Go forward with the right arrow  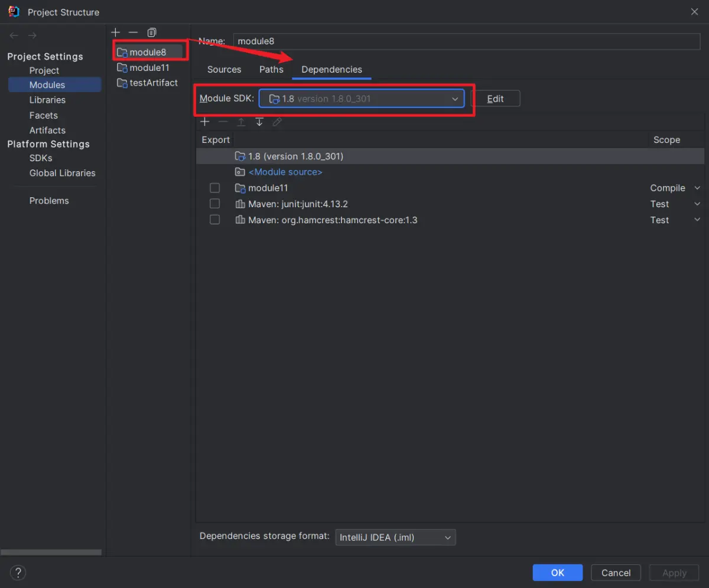(32, 36)
